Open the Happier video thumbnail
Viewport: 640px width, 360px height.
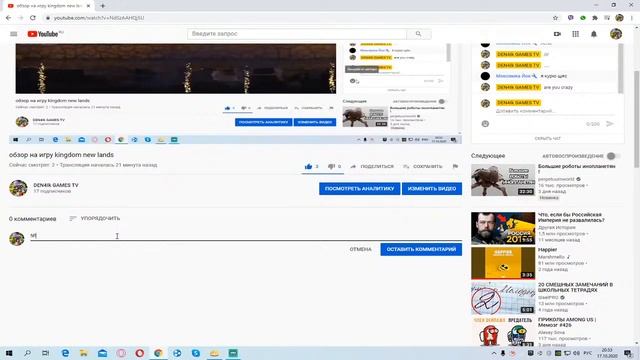tap(503, 263)
